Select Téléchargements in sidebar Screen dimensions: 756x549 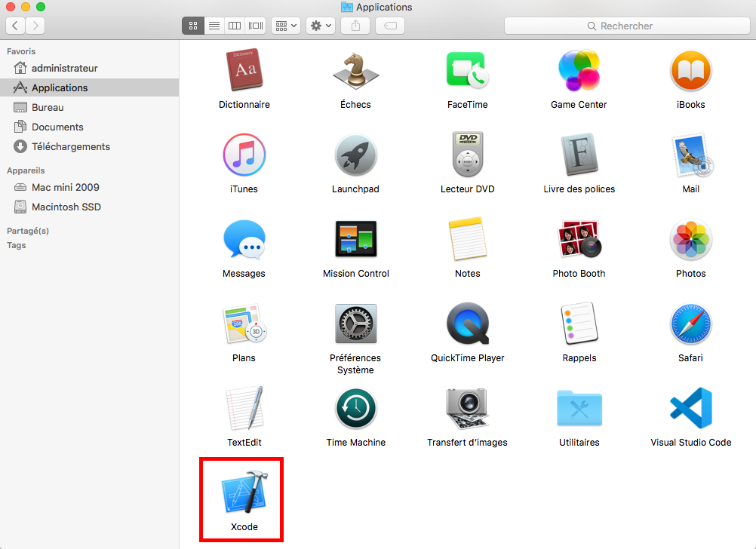(70, 146)
